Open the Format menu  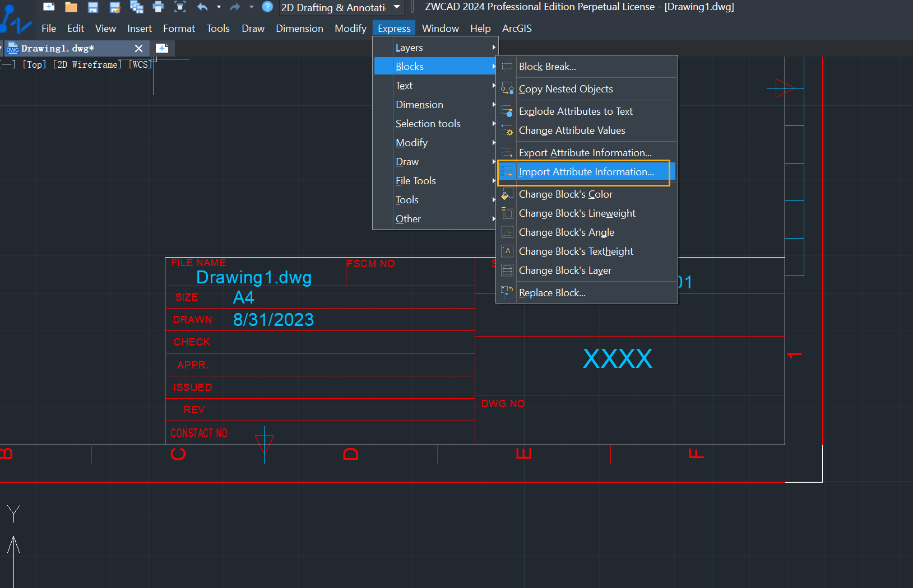click(x=179, y=29)
